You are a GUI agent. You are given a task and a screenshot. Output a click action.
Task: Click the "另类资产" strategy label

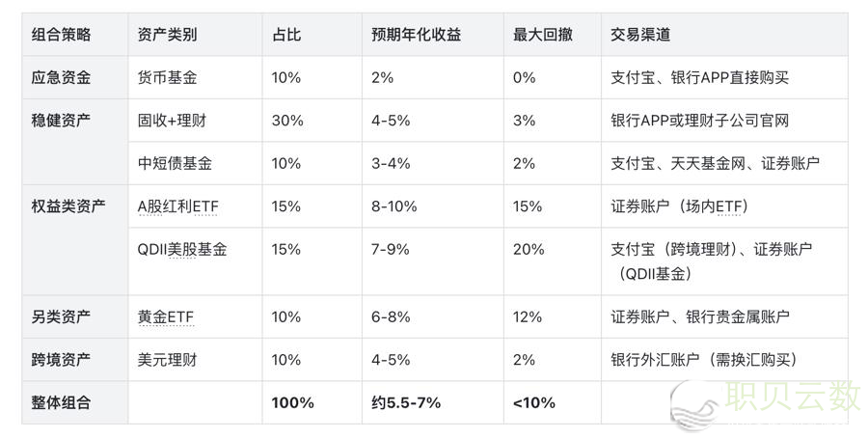click(61, 316)
